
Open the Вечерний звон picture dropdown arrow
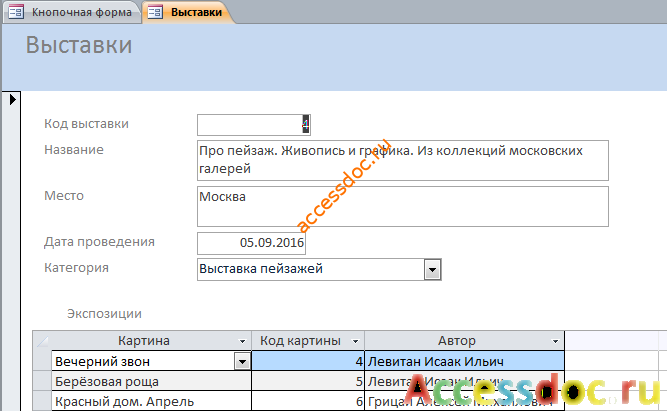pyautogui.click(x=242, y=362)
